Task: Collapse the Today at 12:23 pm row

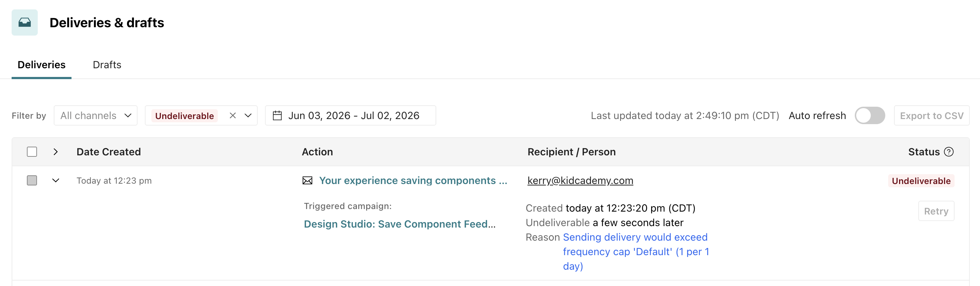Action: [x=56, y=181]
